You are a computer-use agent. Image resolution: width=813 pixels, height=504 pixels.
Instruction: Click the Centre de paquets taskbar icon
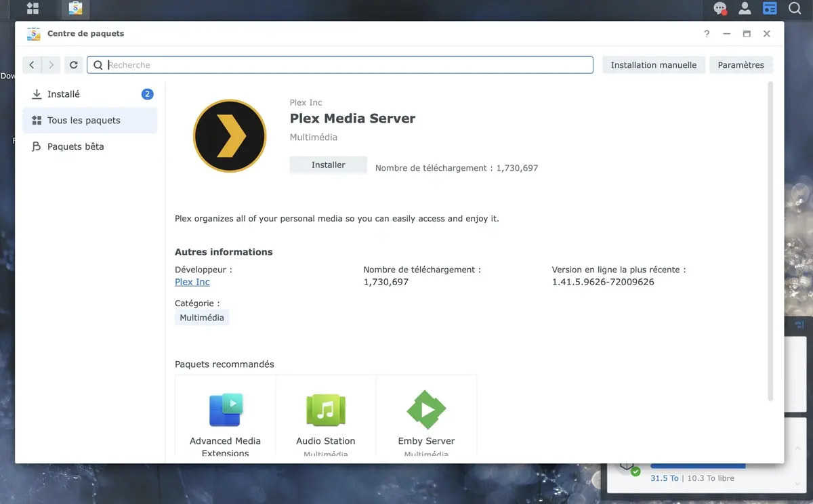75,9
